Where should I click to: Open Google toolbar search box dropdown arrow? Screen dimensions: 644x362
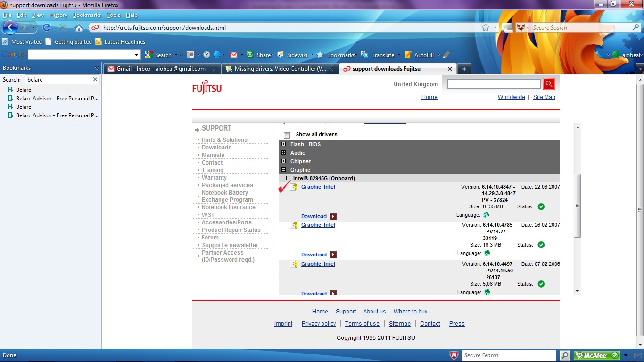pos(137,55)
